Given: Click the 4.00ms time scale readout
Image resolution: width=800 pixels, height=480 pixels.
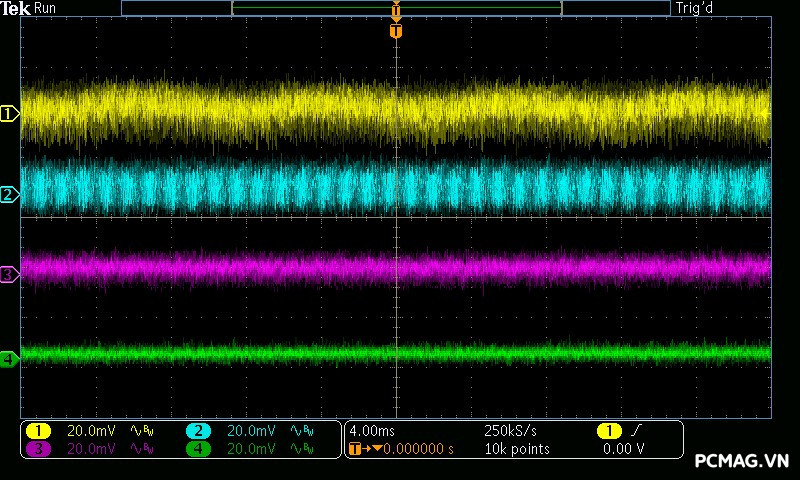Looking at the screenshot, I should 372,431.
